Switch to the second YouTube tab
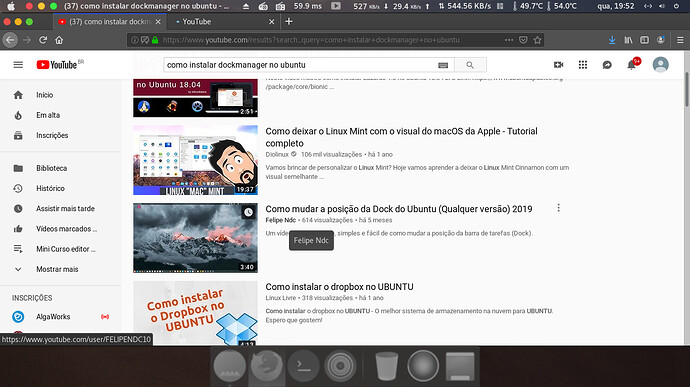The height and width of the screenshot is (387, 690). coord(224,21)
